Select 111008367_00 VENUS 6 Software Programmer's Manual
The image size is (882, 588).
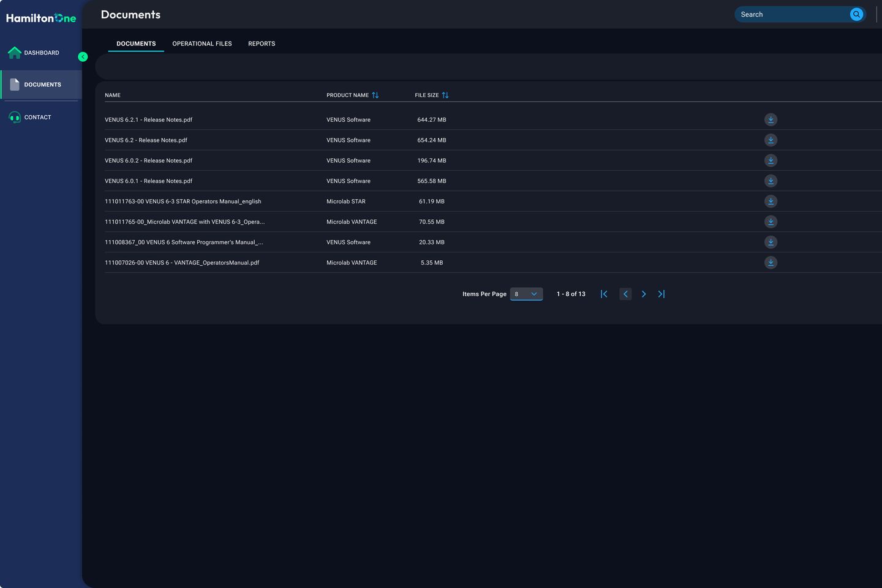184,242
